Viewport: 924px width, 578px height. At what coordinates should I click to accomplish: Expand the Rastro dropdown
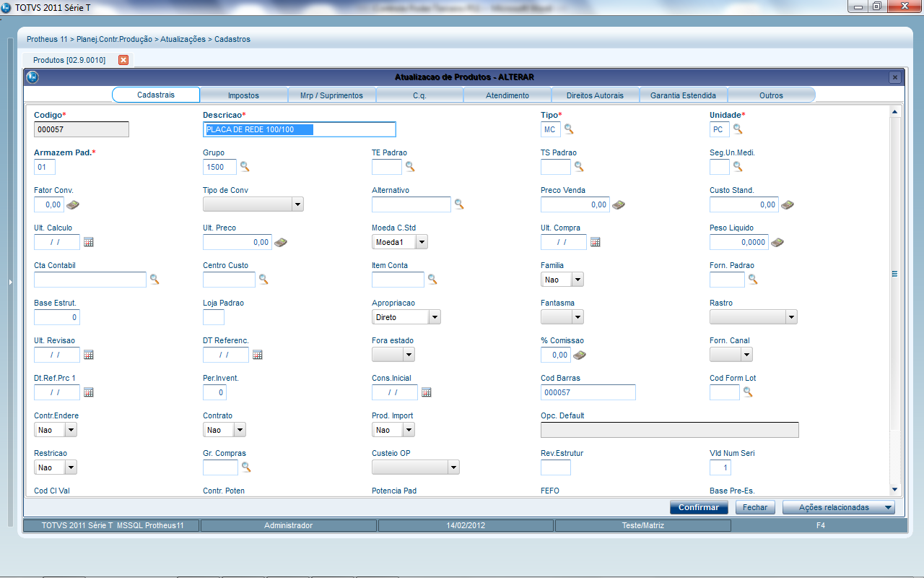[x=791, y=317]
